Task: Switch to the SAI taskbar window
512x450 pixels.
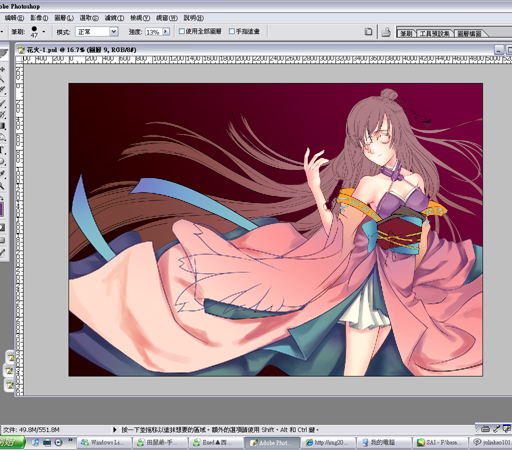Action: [440, 443]
